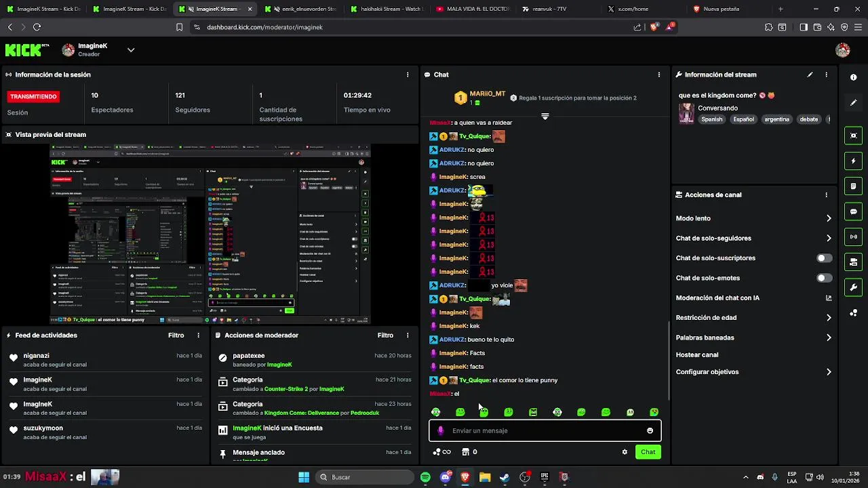Toggle the lightning bolt activity sidebar icon
This screenshot has height=488, width=868.
[854, 161]
